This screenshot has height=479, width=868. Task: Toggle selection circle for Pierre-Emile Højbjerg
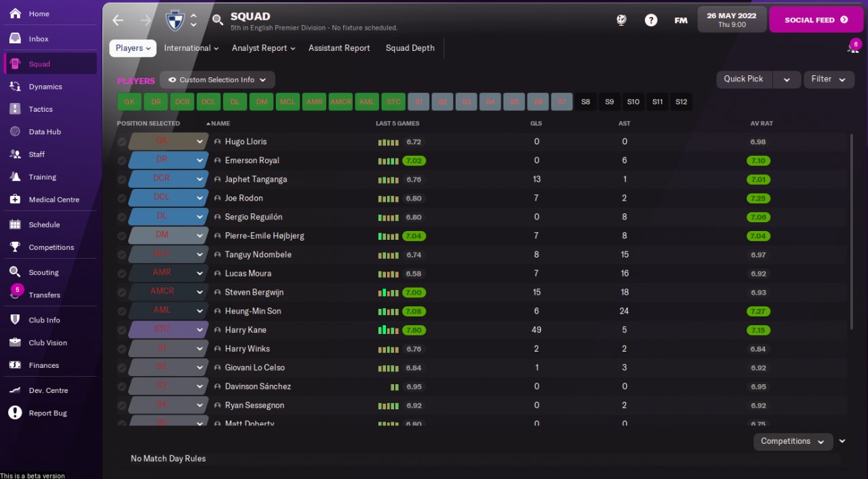[121, 236]
